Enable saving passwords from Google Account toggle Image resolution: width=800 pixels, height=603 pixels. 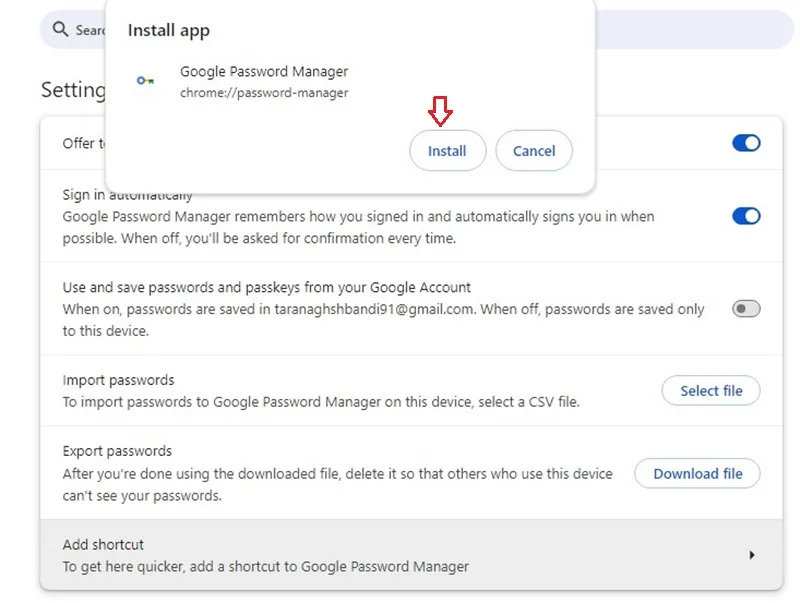click(746, 309)
